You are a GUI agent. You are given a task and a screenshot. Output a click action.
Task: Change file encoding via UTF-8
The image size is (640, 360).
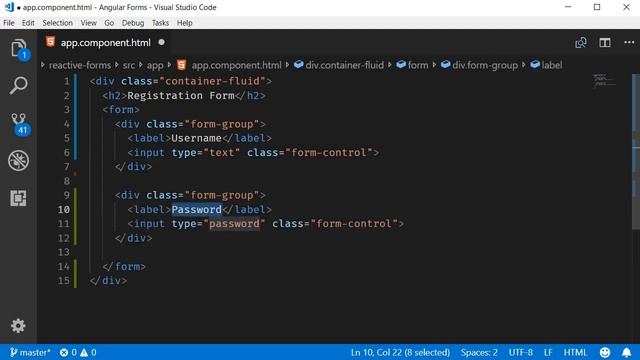(x=520, y=352)
